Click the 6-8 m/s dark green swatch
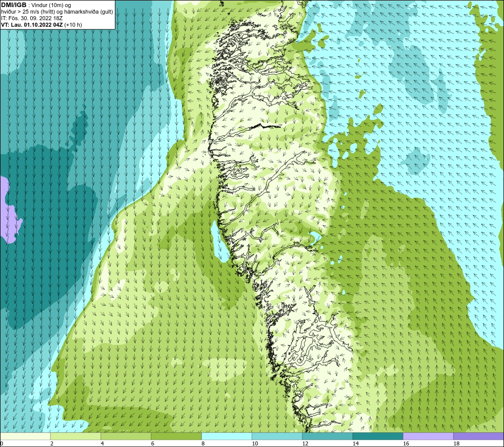 click(x=176, y=436)
